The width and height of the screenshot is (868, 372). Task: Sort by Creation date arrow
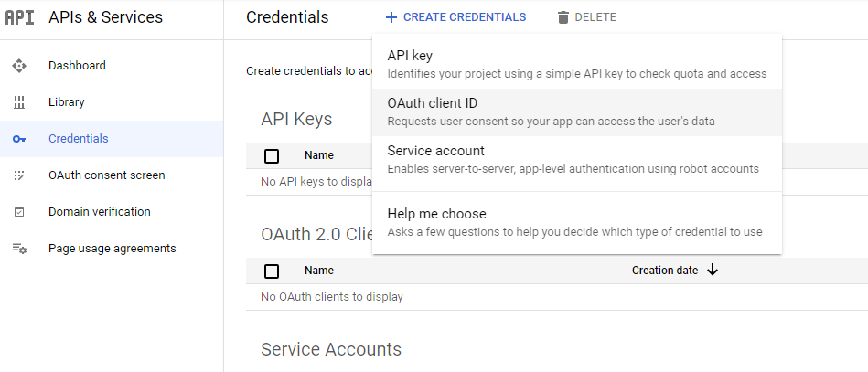click(713, 271)
